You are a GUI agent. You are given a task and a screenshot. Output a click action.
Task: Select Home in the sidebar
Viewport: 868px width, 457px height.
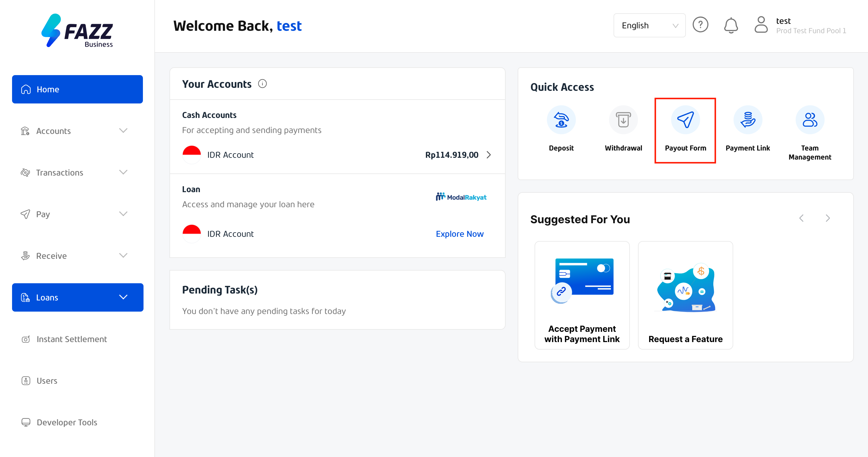[77, 89]
